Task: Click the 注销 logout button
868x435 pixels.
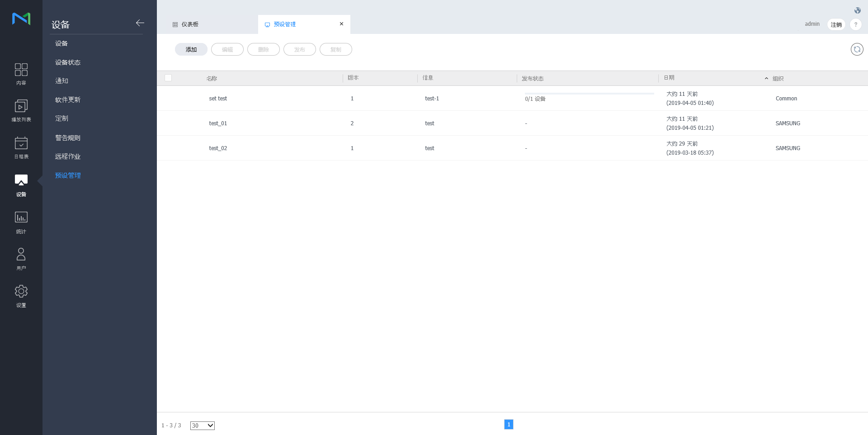Action: tap(836, 24)
